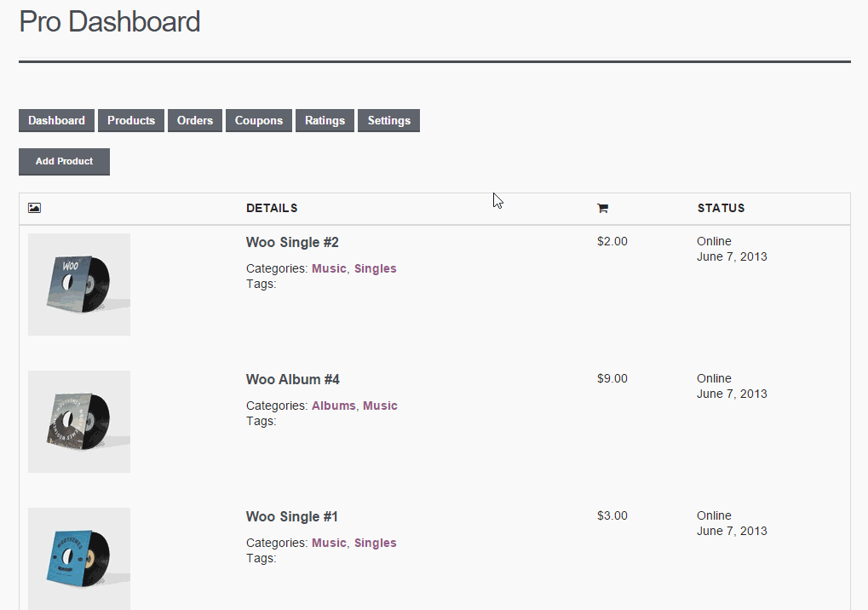Open the Dashboard tab
The width and height of the screenshot is (868, 610).
[x=56, y=121]
